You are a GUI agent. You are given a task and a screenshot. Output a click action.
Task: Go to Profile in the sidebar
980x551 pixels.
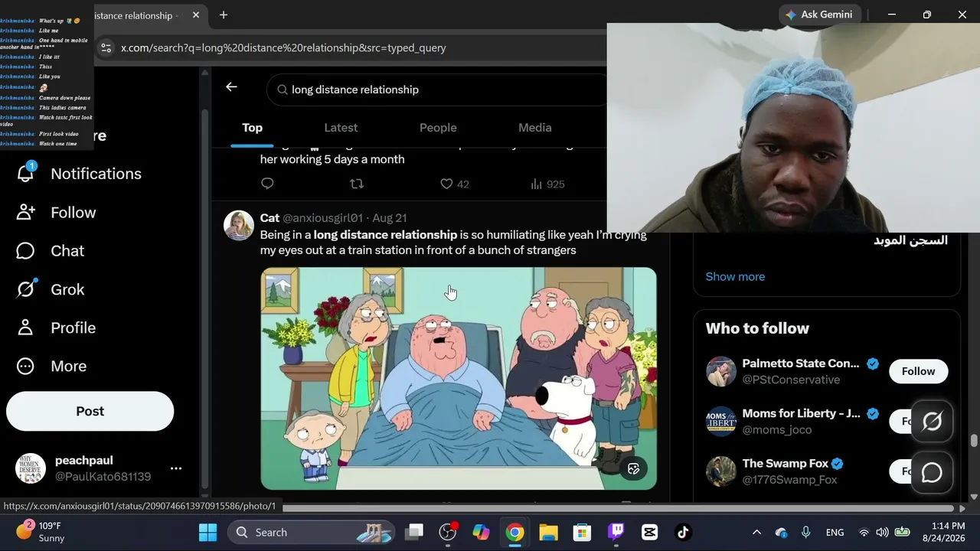point(56,328)
